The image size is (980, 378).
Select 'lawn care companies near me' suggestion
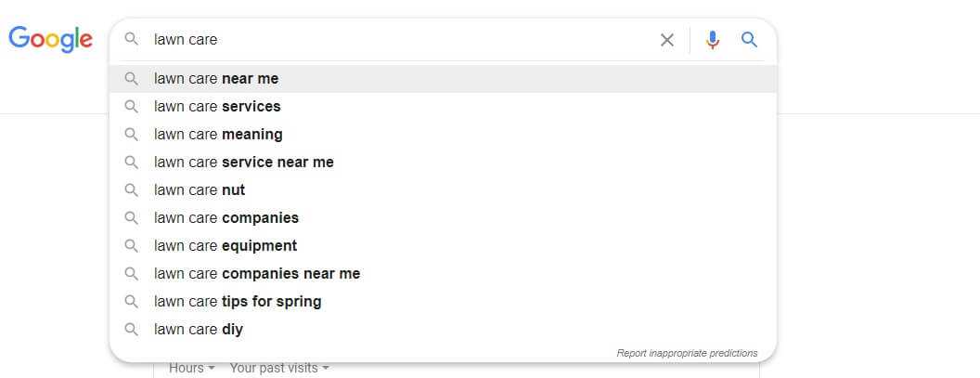pyautogui.click(x=443, y=273)
